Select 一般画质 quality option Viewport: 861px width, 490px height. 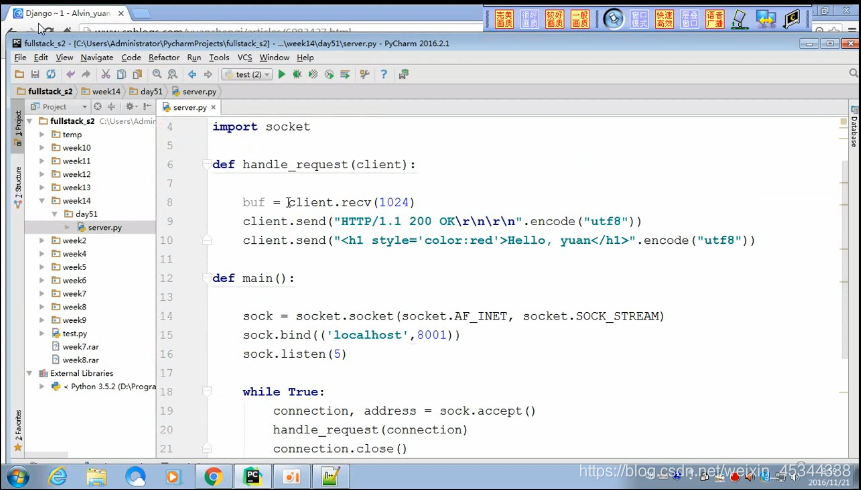(579, 19)
